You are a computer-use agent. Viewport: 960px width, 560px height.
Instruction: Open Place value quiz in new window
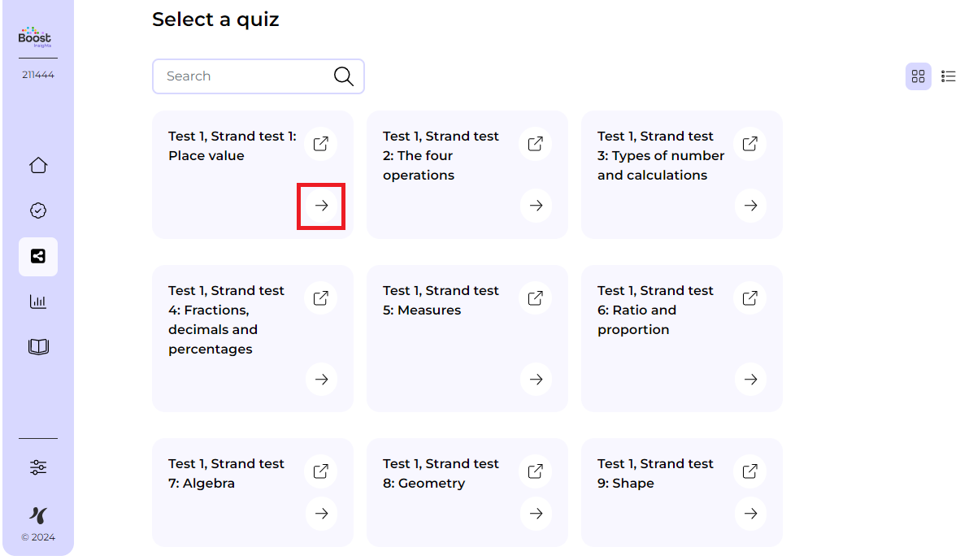coord(321,144)
